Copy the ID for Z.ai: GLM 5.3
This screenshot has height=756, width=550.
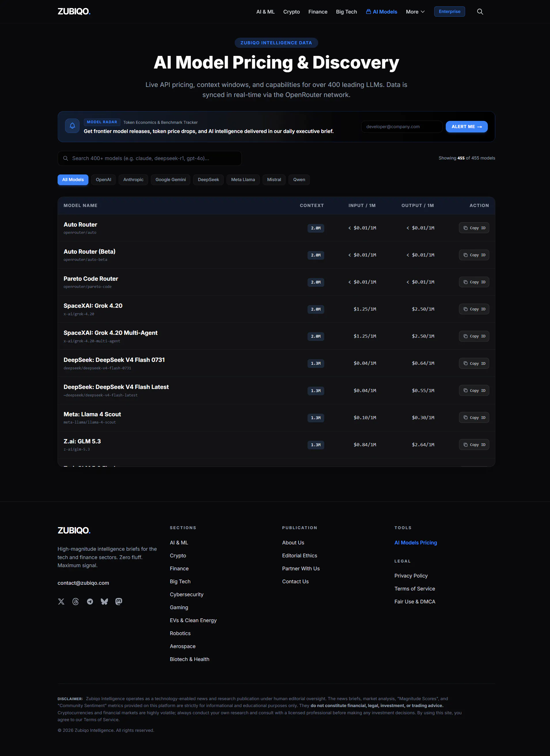474,445
